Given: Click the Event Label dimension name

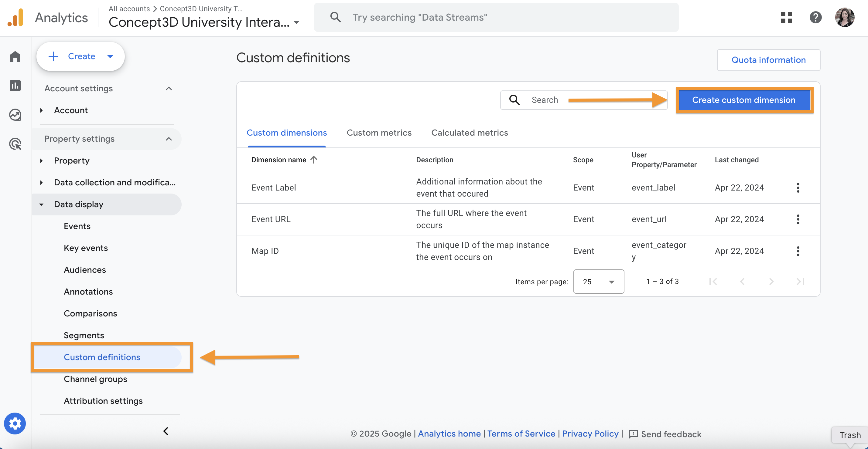Looking at the screenshot, I should tap(274, 188).
